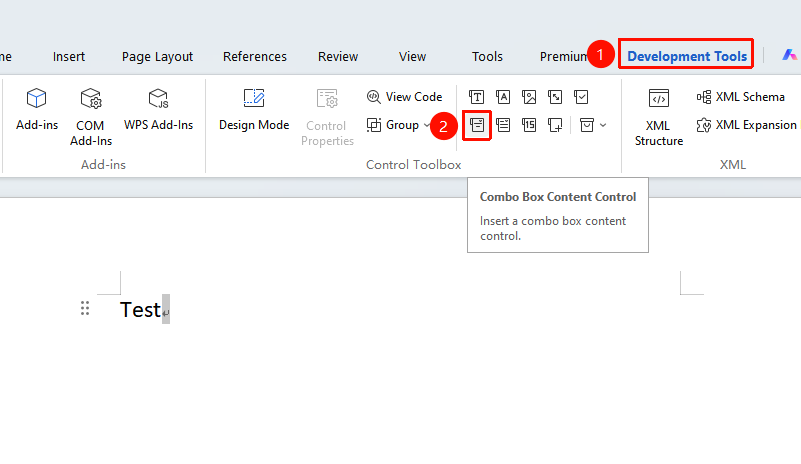Screen dimensions: 801x464
Task: Open the References tab
Action: (x=255, y=56)
